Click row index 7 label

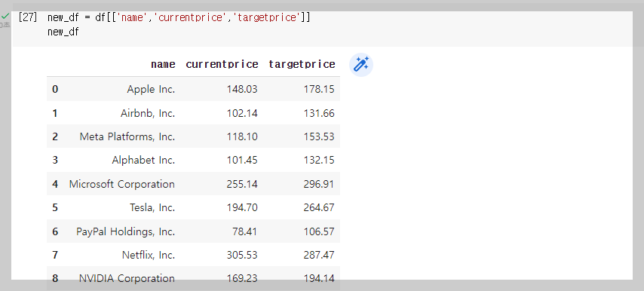tap(55, 255)
